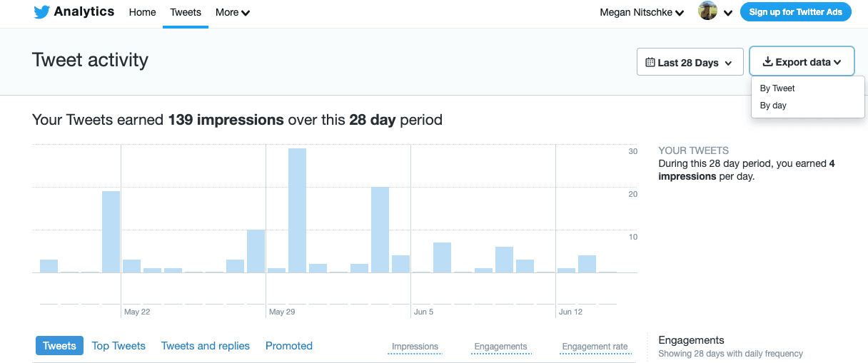Screen dimensions: 868x363
Task: Open the Export data dropdown
Action: pyautogui.click(x=802, y=62)
